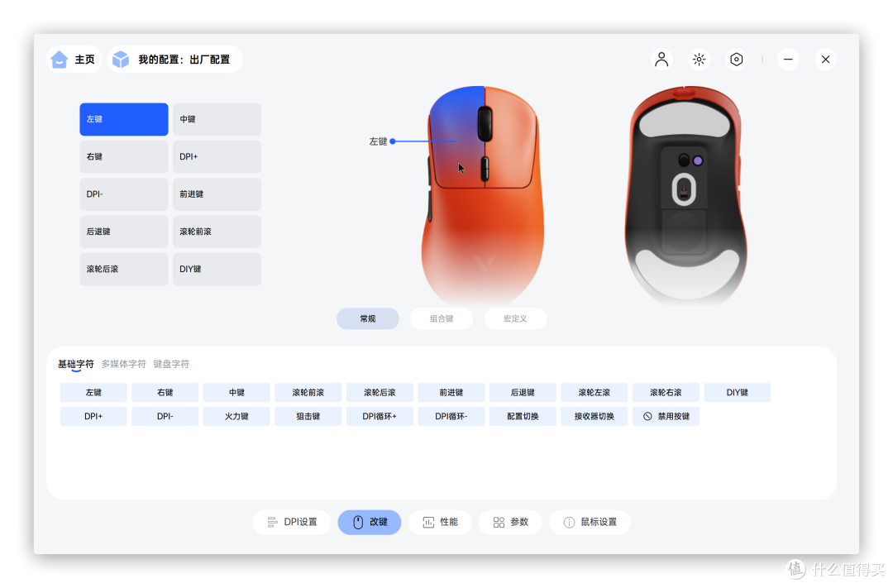
Task: Assign DPI+ from the basic characters
Action: pos(93,417)
